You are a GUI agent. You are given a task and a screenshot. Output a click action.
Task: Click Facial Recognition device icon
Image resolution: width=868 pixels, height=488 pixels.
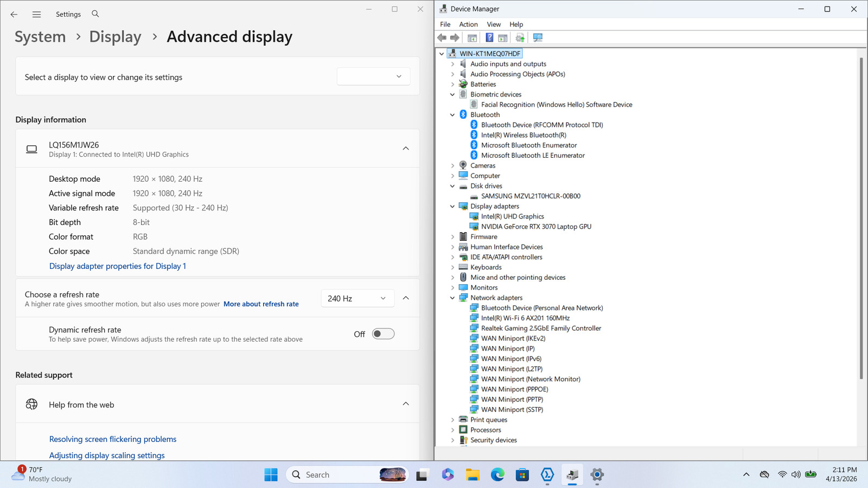474,105
